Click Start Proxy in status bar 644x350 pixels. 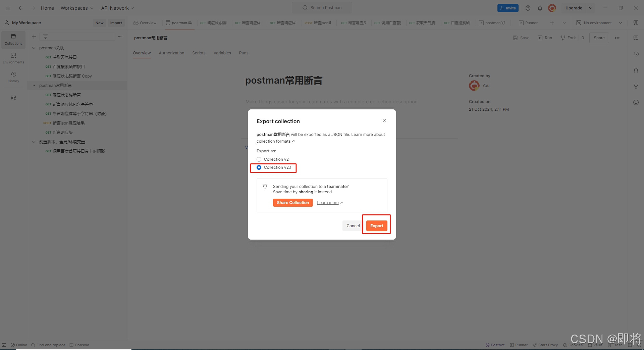coord(545,345)
